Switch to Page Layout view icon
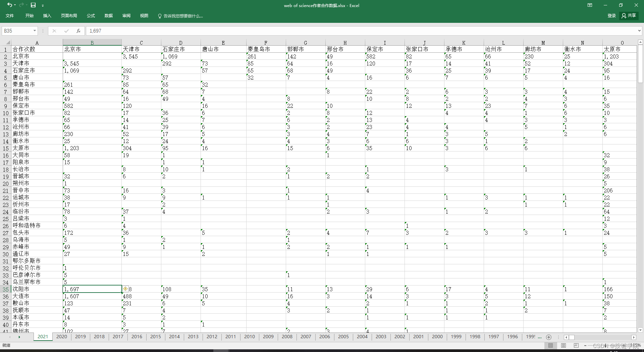 563,345
